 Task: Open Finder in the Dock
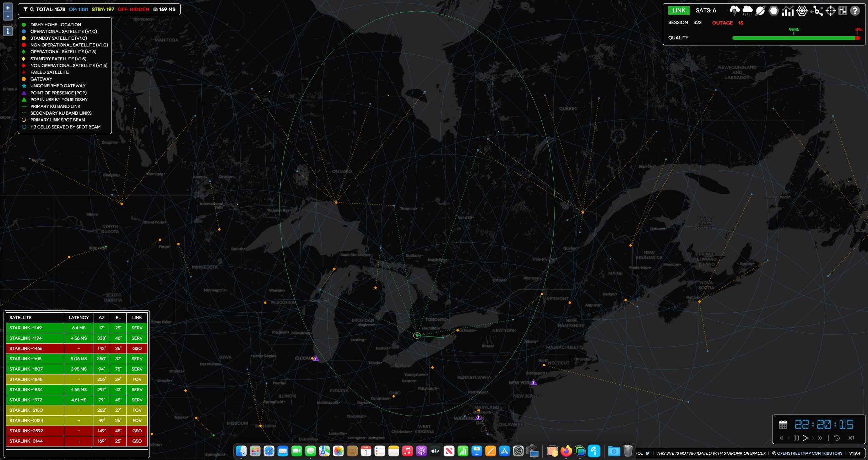pos(242,451)
